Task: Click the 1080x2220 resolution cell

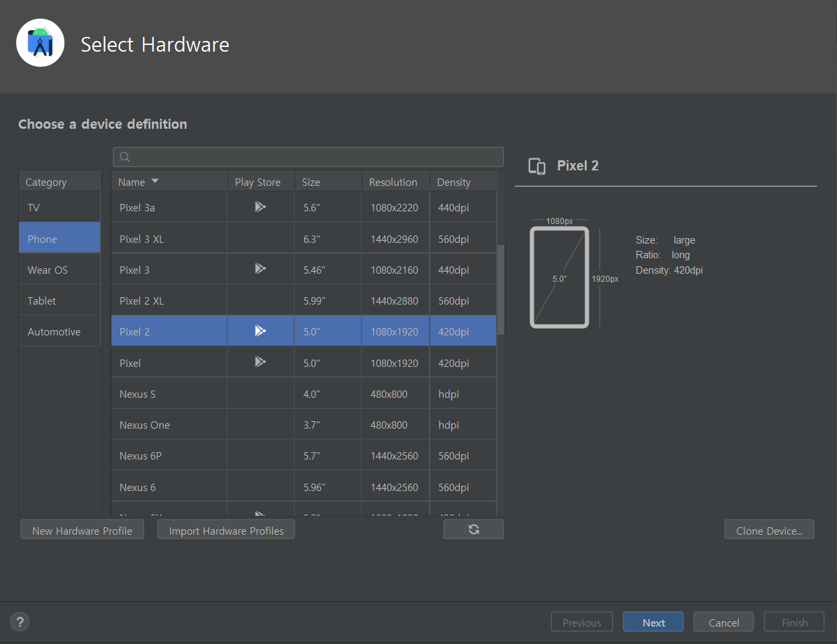Action: 394,207
